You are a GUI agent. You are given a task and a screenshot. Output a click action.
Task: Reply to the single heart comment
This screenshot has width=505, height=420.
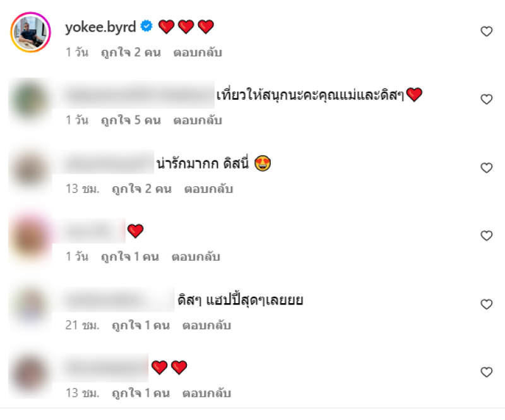pyautogui.click(x=196, y=257)
